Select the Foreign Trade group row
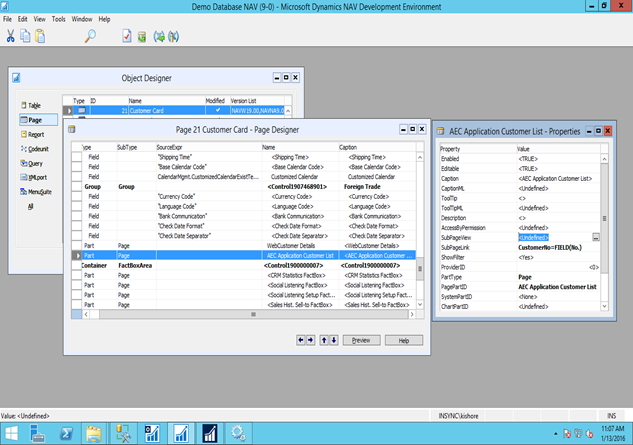 click(244, 187)
